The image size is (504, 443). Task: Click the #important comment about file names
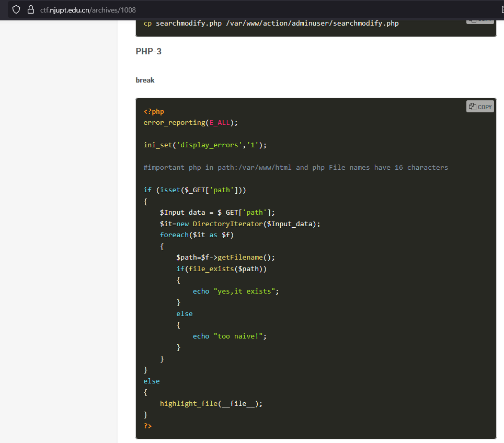pos(295,167)
